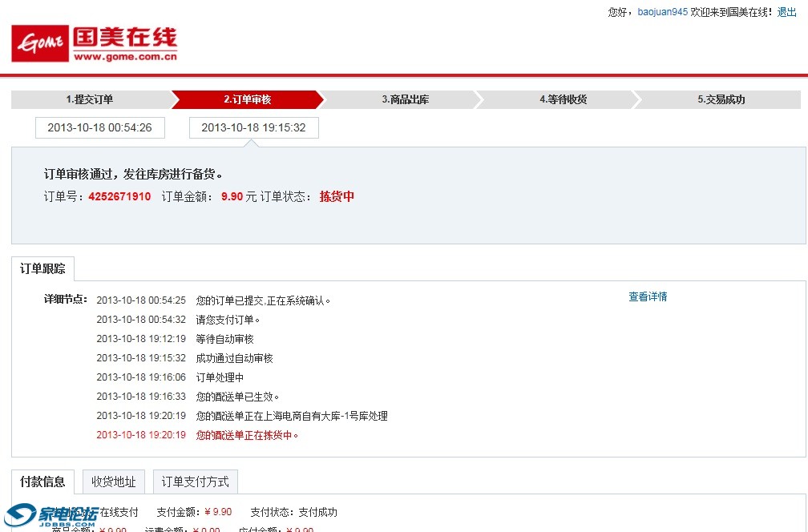Select step 3.商品出库

coord(406,99)
